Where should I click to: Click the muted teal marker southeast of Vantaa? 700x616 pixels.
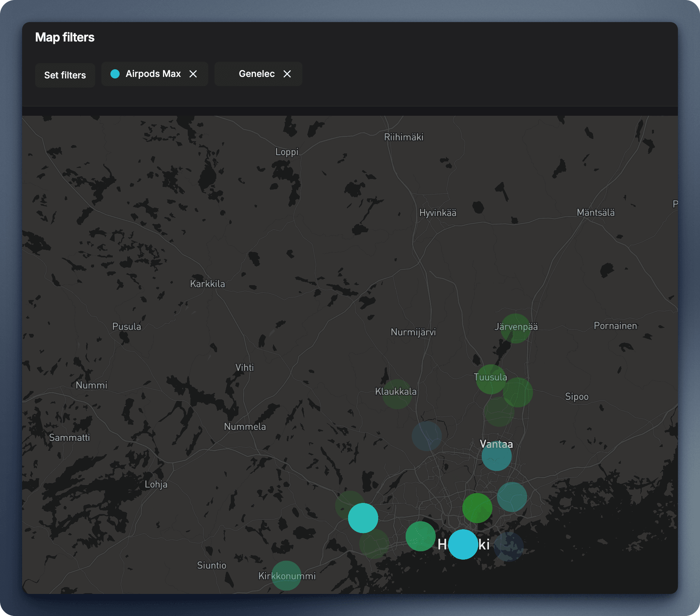tap(512, 497)
